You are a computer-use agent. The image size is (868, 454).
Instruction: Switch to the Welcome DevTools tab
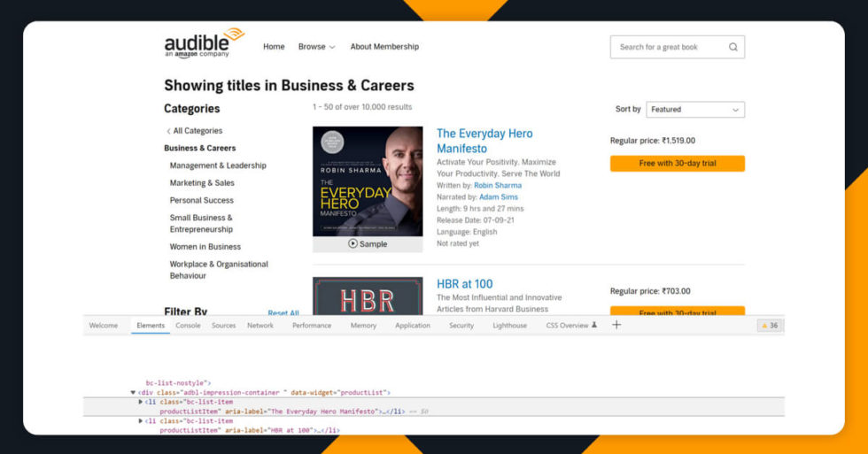[x=104, y=326]
